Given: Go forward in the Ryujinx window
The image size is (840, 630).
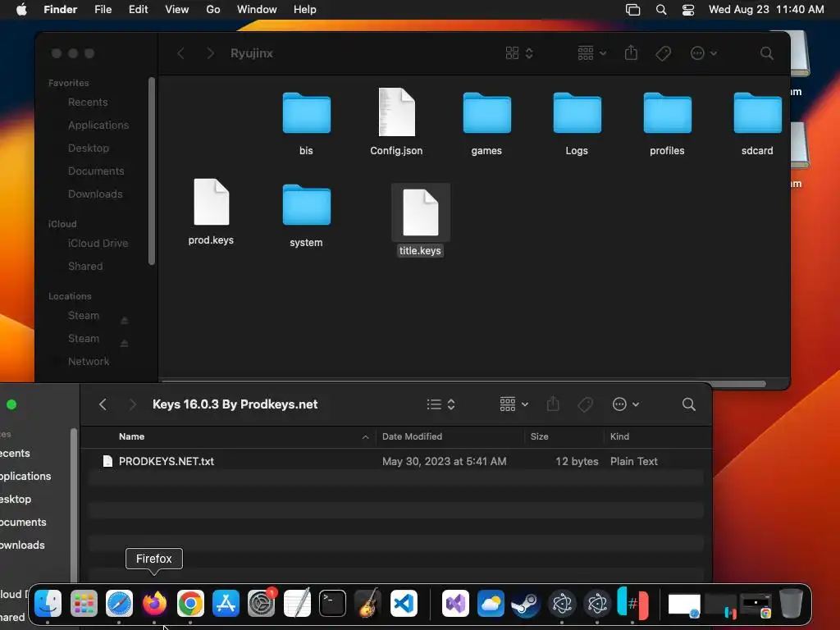Looking at the screenshot, I should (x=211, y=53).
